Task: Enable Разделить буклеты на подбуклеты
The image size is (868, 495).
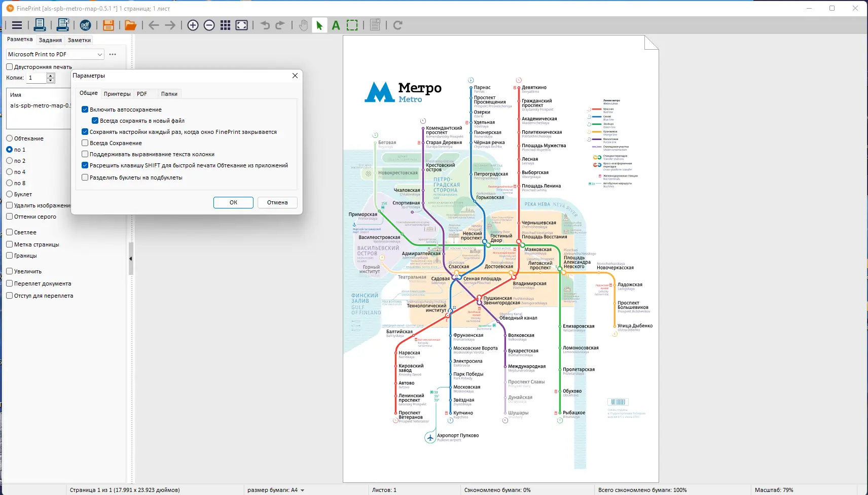Action: click(x=85, y=178)
